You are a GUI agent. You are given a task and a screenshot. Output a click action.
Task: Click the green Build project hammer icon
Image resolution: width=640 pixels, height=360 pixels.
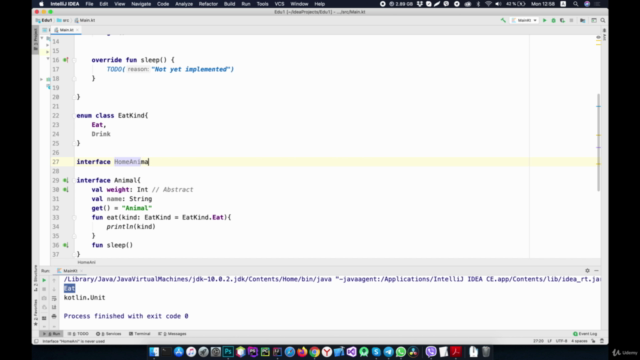coord(503,20)
